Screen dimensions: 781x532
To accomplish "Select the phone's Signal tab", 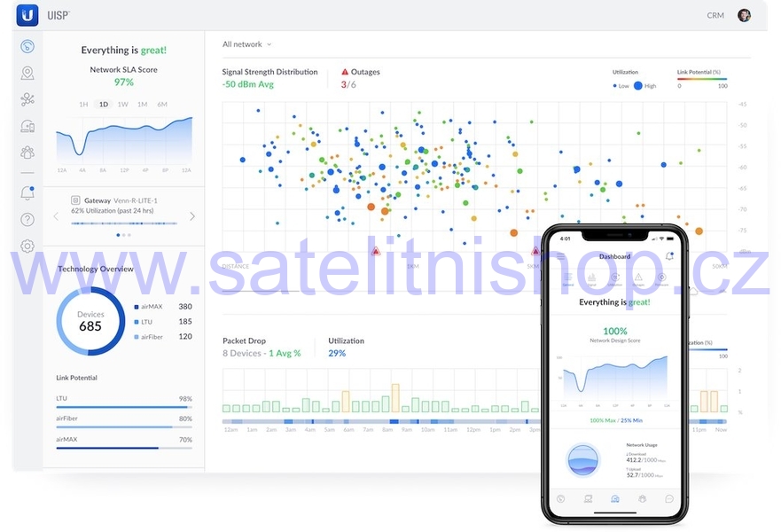I will tap(591, 279).
